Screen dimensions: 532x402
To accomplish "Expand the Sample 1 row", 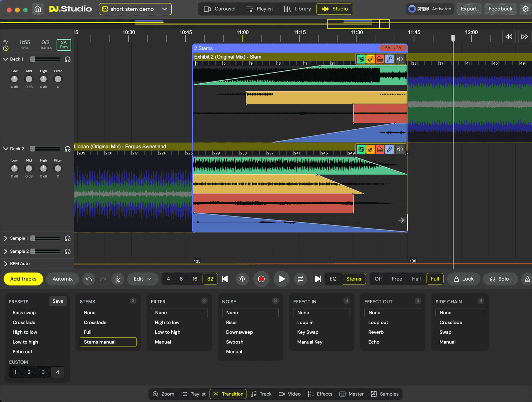I will pos(5,238).
